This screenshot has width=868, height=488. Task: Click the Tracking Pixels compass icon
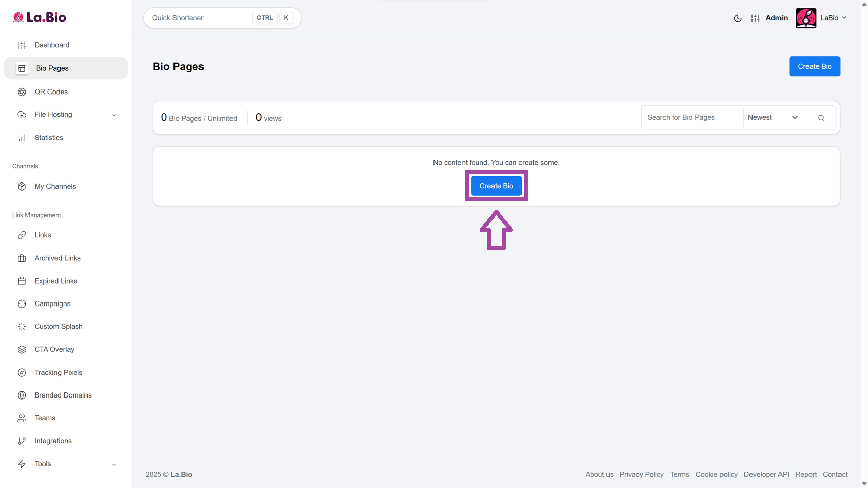(22, 373)
